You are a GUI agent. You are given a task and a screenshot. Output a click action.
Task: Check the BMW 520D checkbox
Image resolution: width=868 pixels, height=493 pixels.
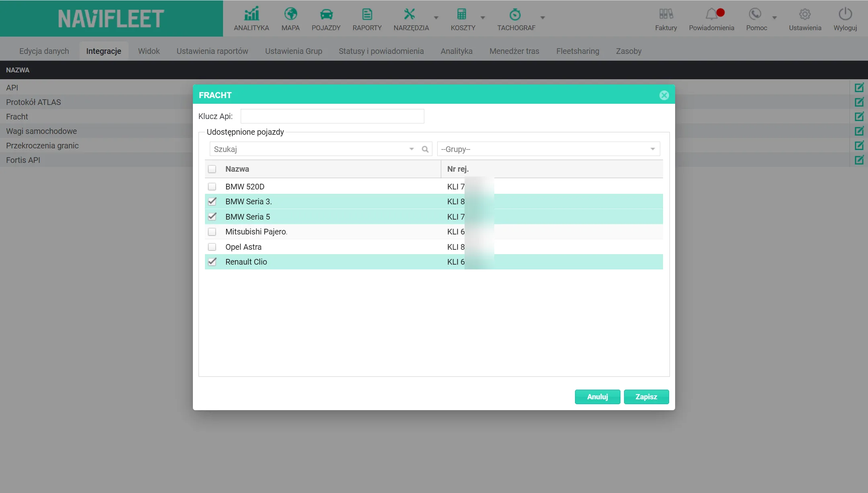(x=212, y=187)
